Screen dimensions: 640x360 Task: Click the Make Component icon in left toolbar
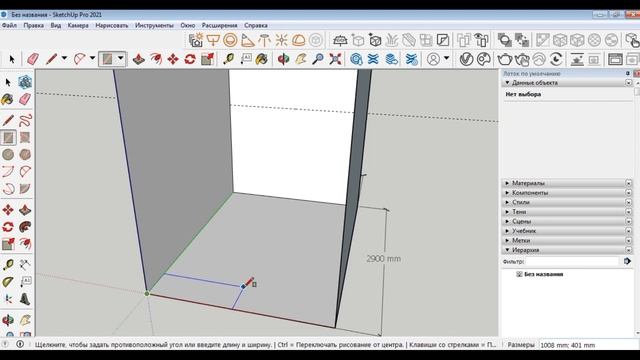coord(25,82)
